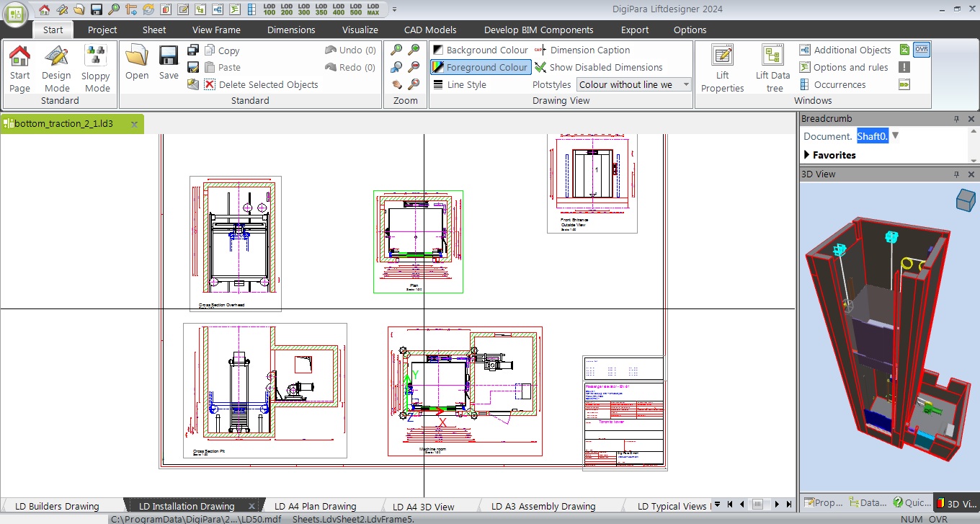Click the envelope send icon in Standard group
980x524 pixels.
[193, 84]
